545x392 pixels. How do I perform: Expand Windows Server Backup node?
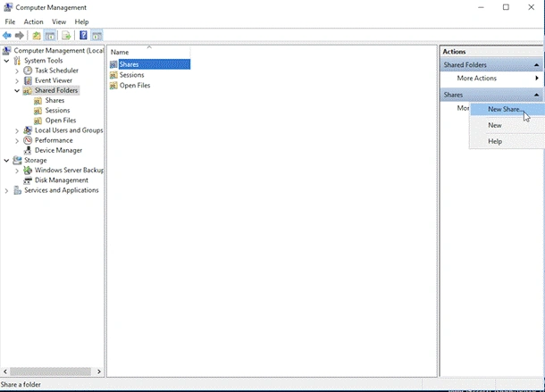[17, 171]
